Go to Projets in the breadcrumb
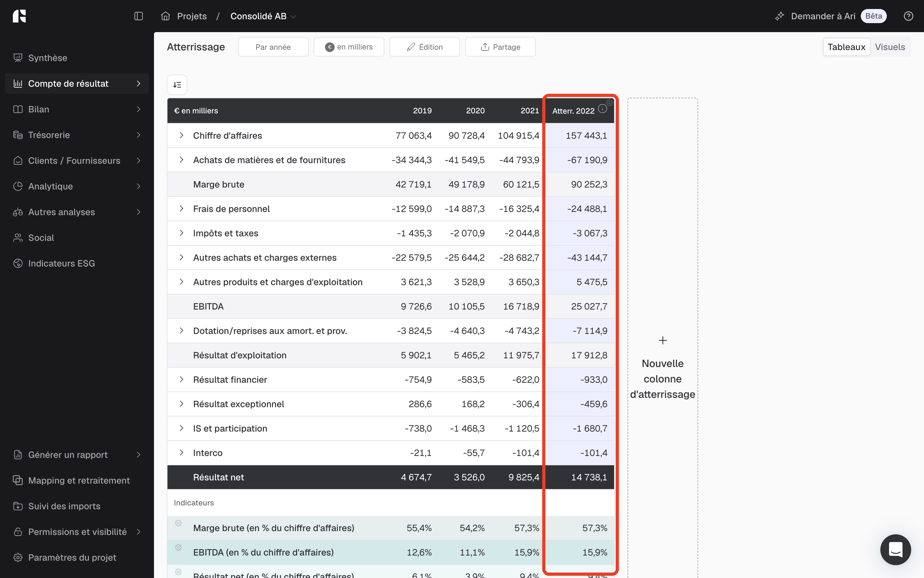The image size is (924, 578). pyautogui.click(x=192, y=16)
